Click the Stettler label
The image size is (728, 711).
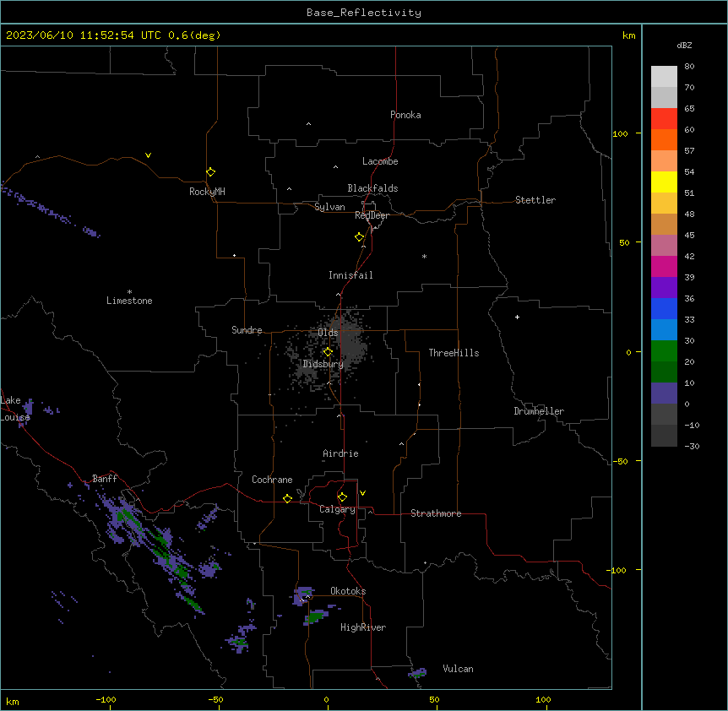pyautogui.click(x=535, y=200)
